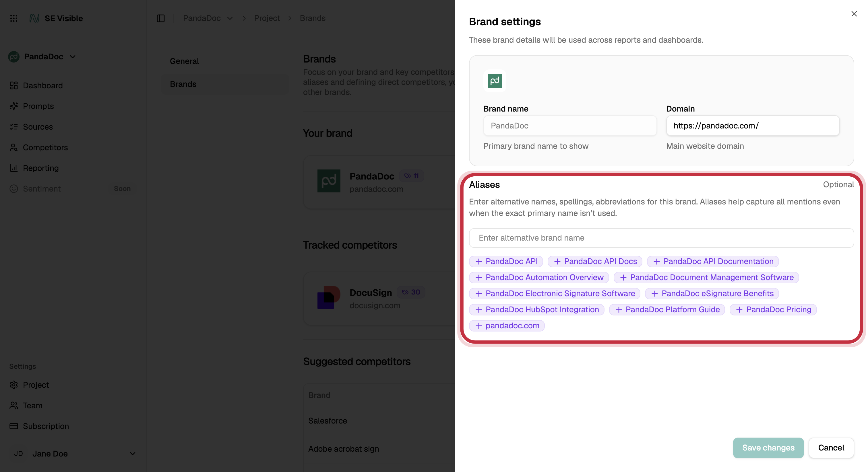Click the Adobe acrobat sign row

pyautogui.click(x=379, y=449)
